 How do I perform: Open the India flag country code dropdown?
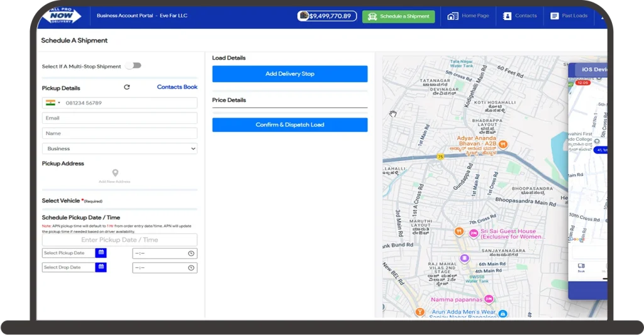point(53,102)
